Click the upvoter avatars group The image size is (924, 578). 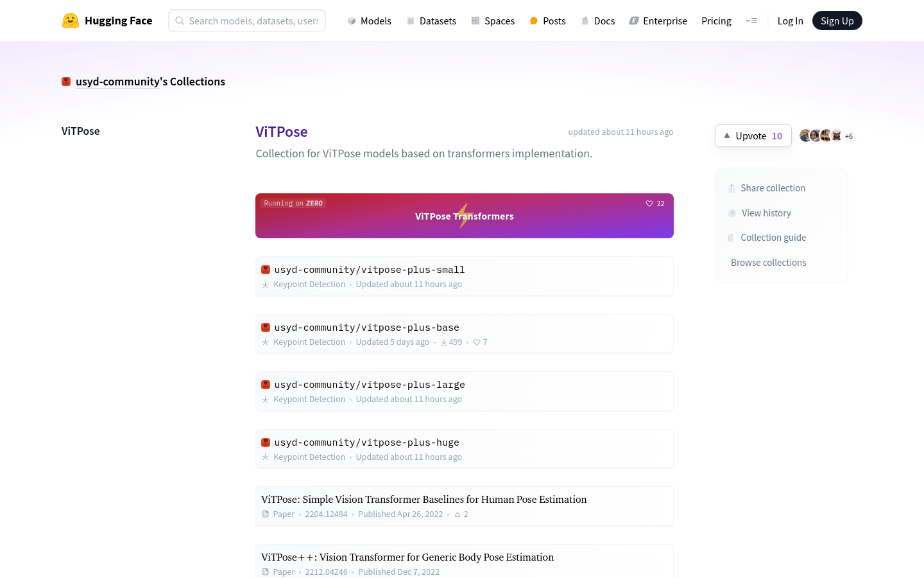point(821,136)
